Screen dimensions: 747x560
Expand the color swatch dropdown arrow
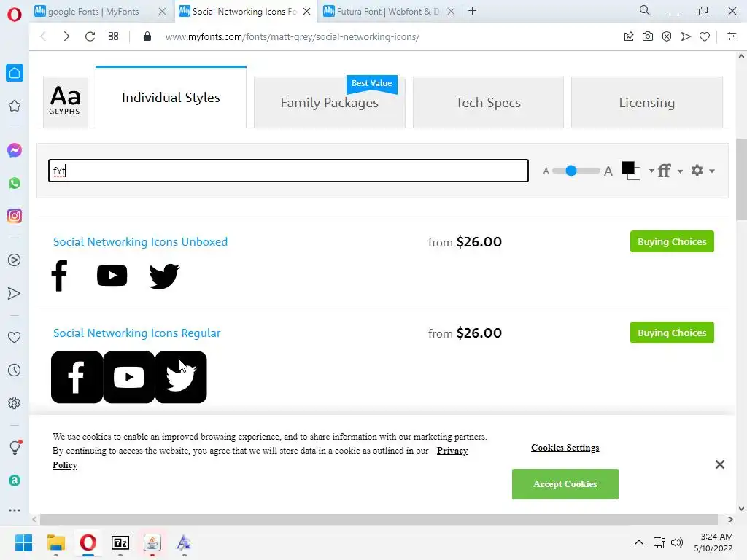651,171
